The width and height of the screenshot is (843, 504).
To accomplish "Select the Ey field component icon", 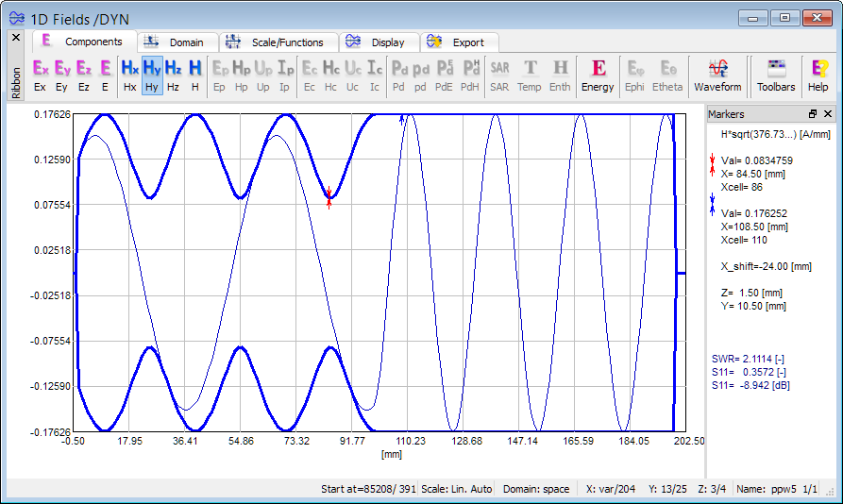I will coord(62,75).
